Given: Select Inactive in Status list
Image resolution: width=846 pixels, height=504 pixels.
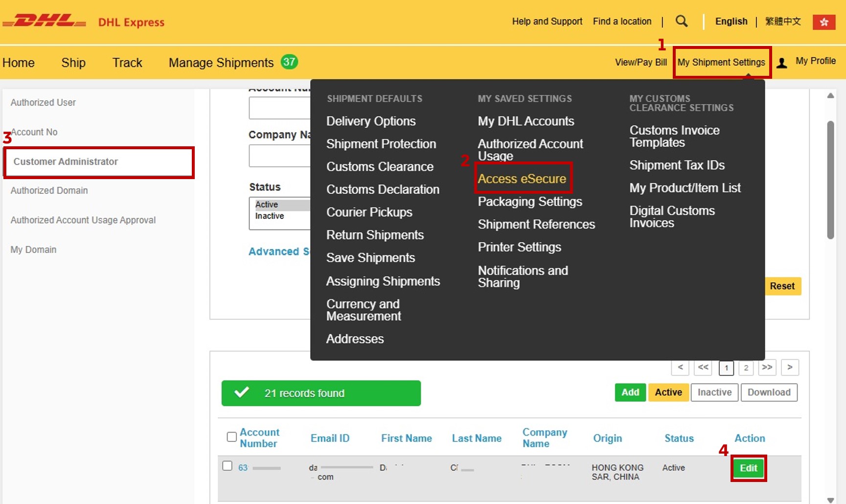Looking at the screenshot, I should point(282,216).
